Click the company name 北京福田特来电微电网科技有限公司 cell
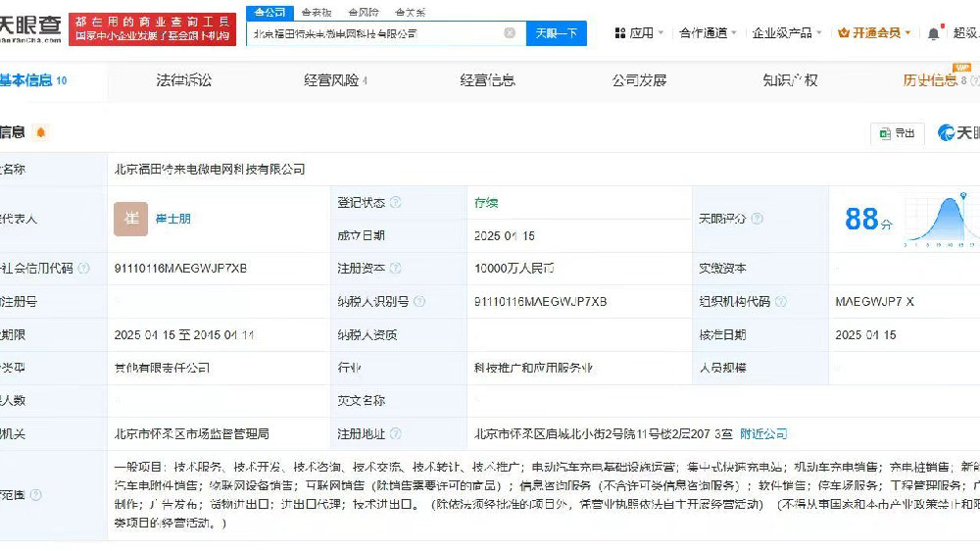The width and height of the screenshot is (980, 551). (210, 169)
